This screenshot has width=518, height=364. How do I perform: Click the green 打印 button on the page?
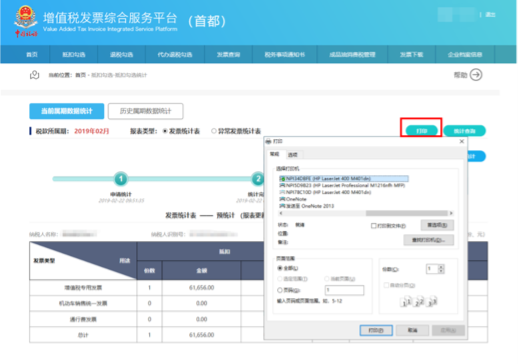(422, 131)
